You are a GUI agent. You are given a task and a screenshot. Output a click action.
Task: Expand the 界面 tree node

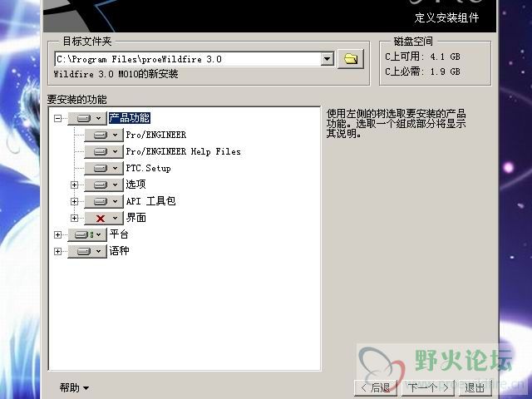tap(74, 218)
